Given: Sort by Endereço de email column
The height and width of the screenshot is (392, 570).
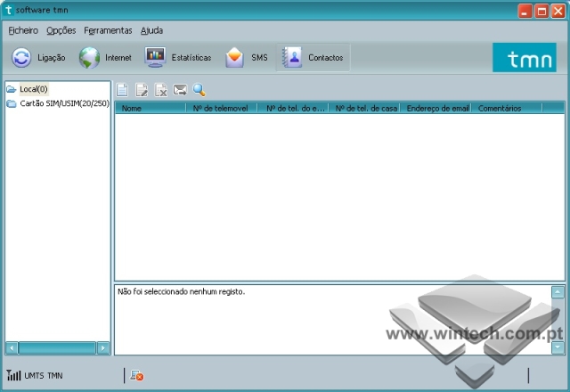Looking at the screenshot, I should point(436,109).
